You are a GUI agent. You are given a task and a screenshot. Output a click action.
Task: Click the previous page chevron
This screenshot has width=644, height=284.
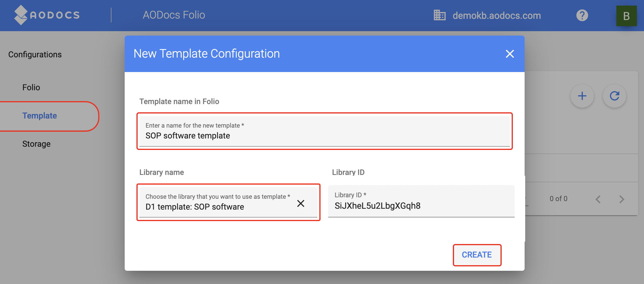coord(598,199)
